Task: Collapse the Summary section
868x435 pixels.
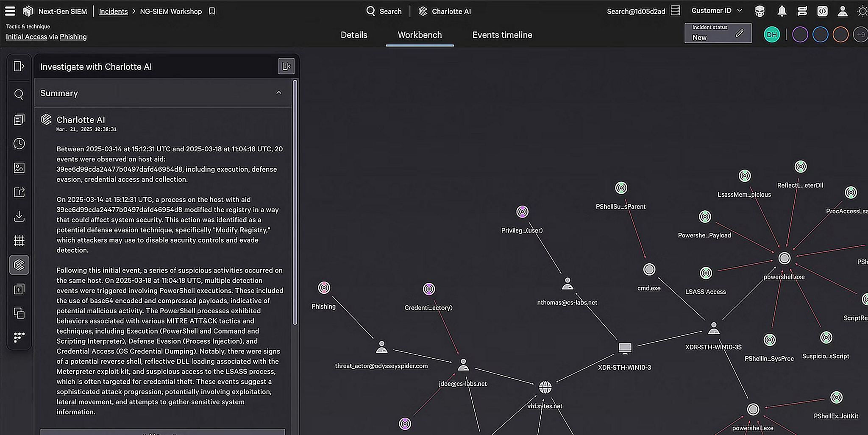Action: coord(279,92)
